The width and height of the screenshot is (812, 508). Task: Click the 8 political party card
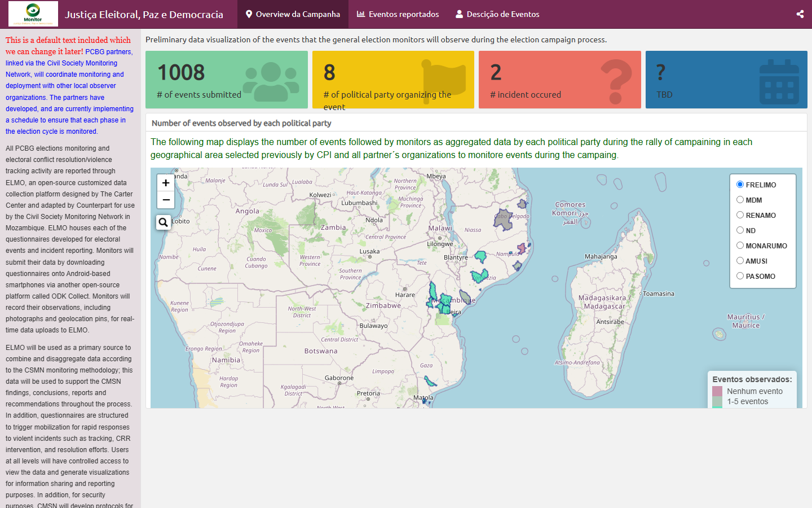[x=393, y=80]
